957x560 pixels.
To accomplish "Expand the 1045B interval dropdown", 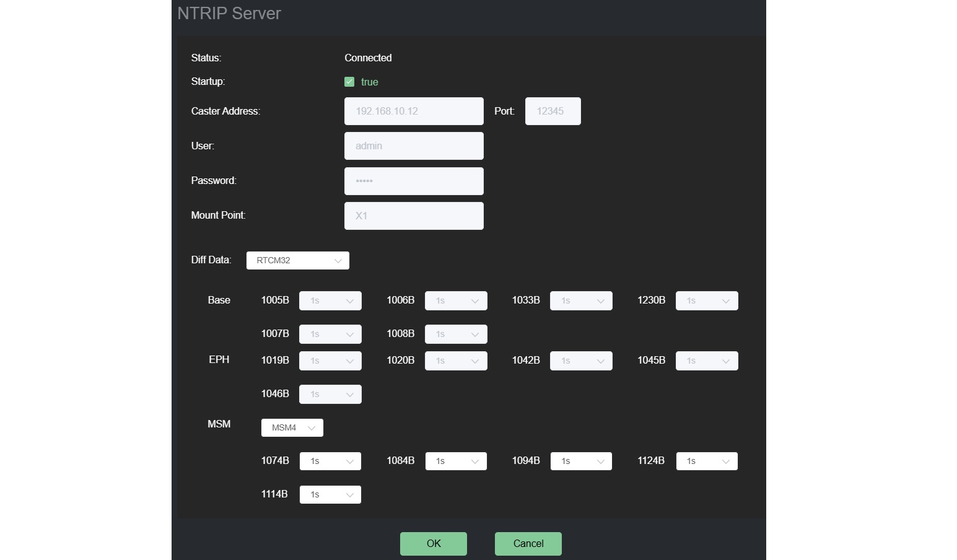I will click(x=707, y=361).
